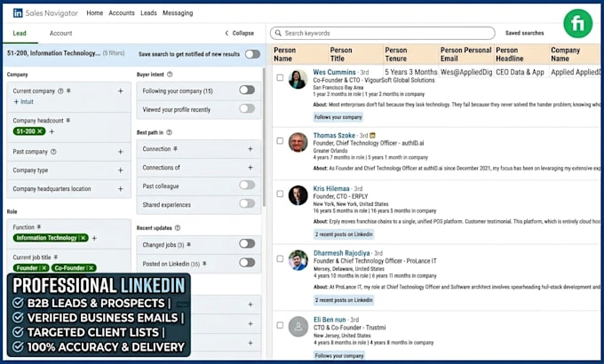Click Kris Hilemaa profile photo
The height and width of the screenshot is (364, 604).
pos(298,195)
